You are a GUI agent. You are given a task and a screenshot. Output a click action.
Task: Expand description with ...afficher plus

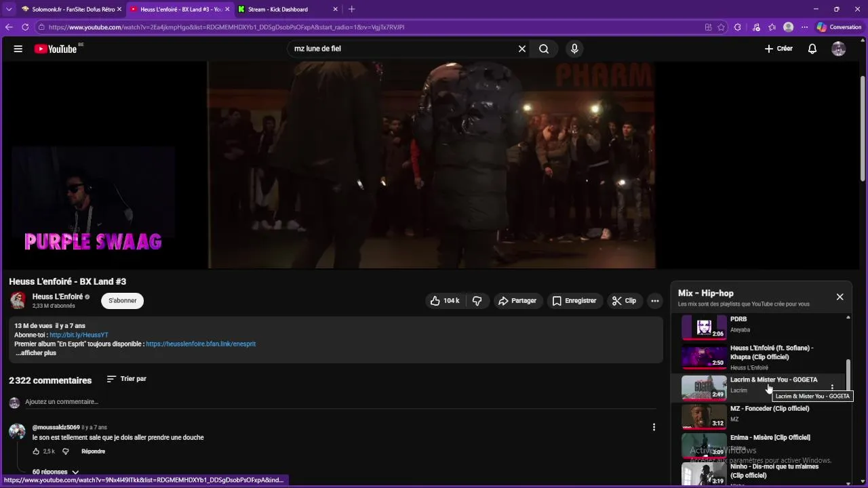36,353
